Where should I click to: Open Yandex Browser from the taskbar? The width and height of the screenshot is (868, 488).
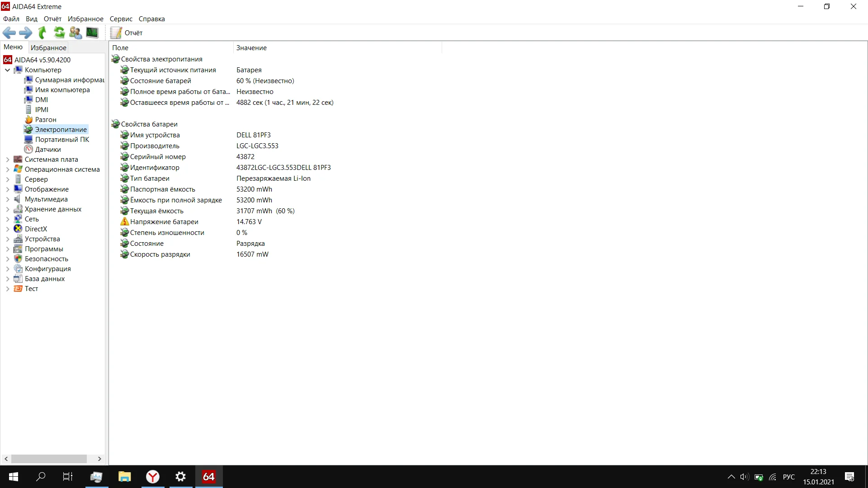click(153, 477)
